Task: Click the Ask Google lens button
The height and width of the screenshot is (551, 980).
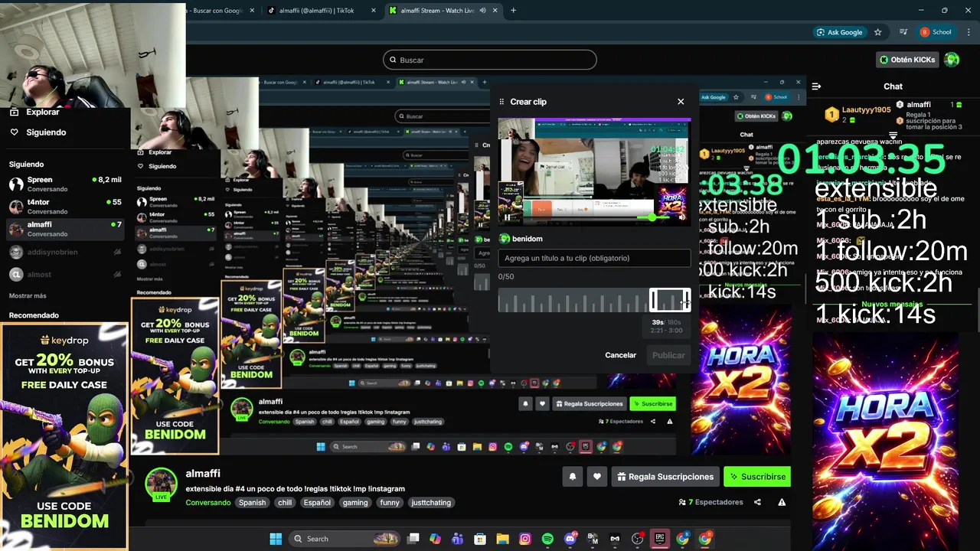Action: 839,32
